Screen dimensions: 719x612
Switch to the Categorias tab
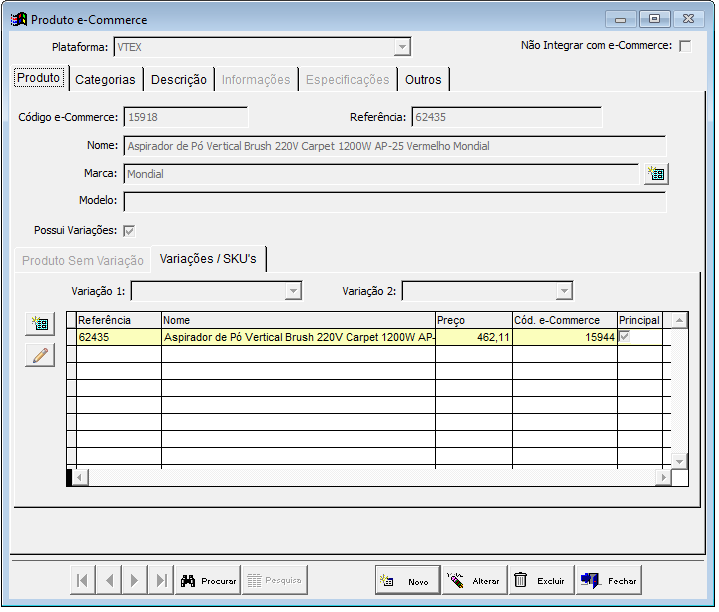(x=106, y=80)
